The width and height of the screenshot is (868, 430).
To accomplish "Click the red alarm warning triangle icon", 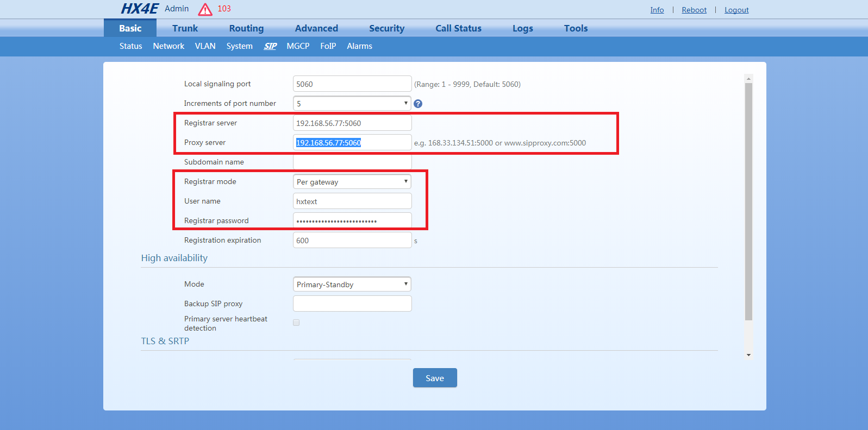I will click(x=205, y=9).
